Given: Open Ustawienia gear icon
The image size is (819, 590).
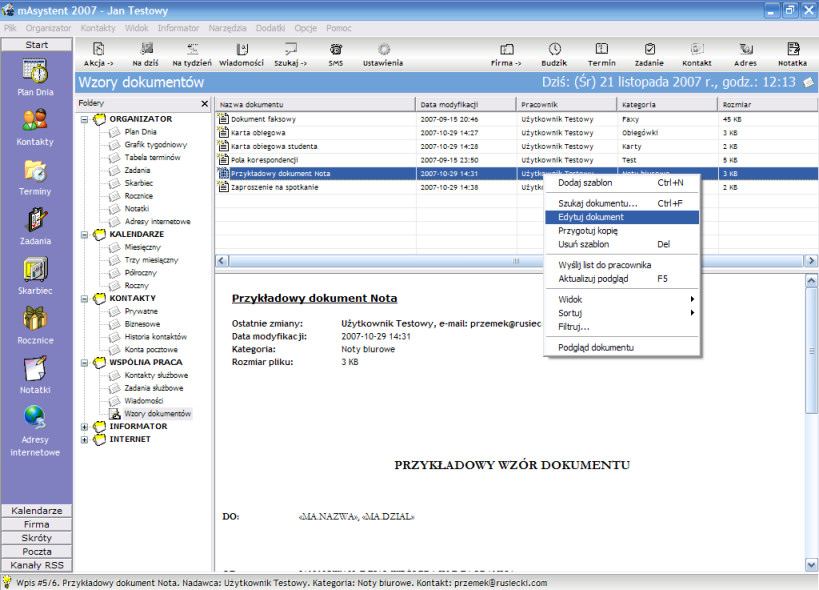Looking at the screenshot, I should click(x=383, y=50).
